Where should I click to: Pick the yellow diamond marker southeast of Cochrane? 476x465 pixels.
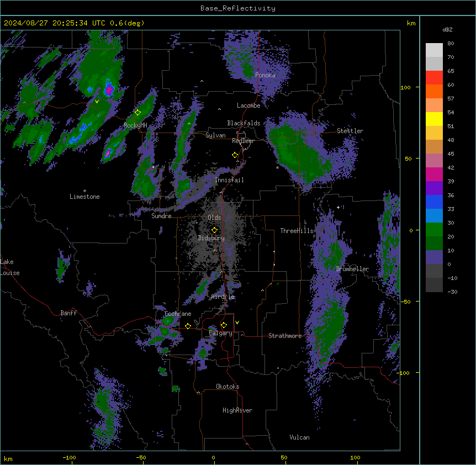pyautogui.click(x=188, y=326)
